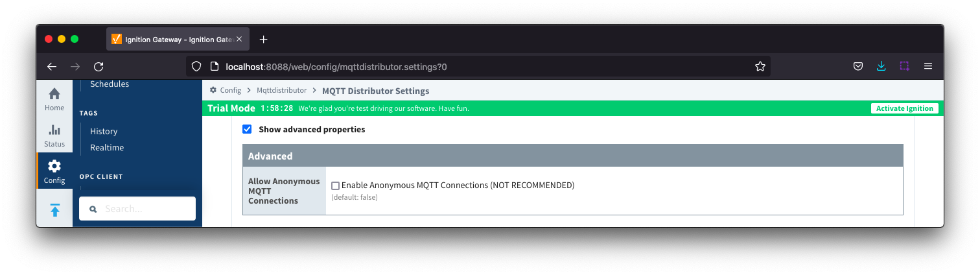Image resolution: width=980 pixels, height=275 pixels.
Task: Click the MQTT Distributor Settings title
Action: (x=375, y=91)
